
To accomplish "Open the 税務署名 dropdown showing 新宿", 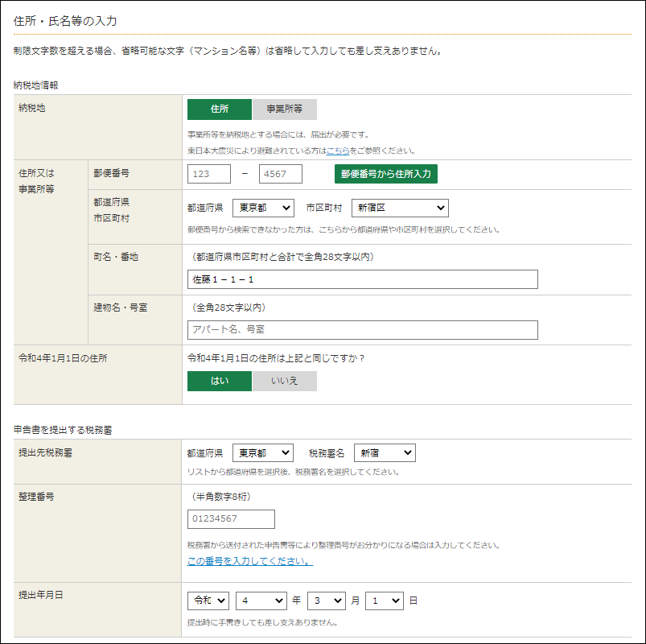I will (385, 452).
